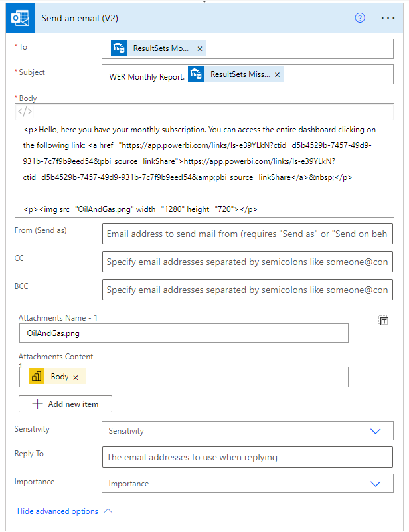
Task: Click the Importance dropdown chevron
Action: (x=375, y=484)
